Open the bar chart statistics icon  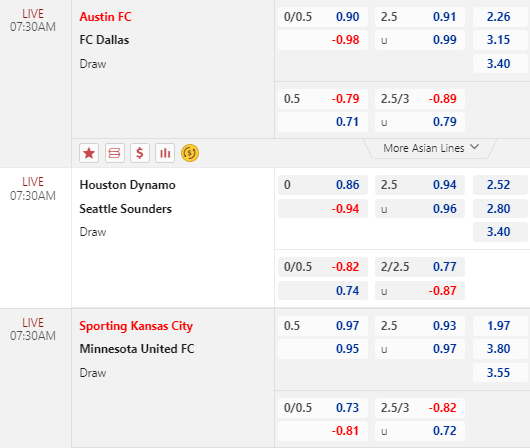tap(165, 153)
